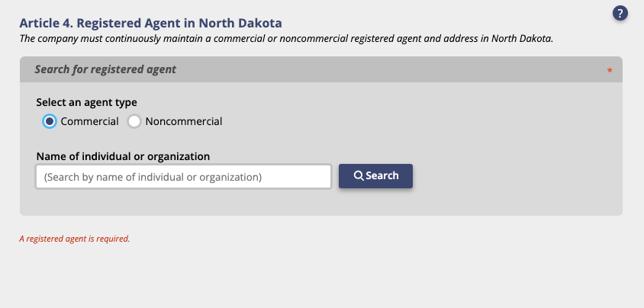Click the red required asterisk marker
The height and width of the screenshot is (308, 644).
point(610,71)
